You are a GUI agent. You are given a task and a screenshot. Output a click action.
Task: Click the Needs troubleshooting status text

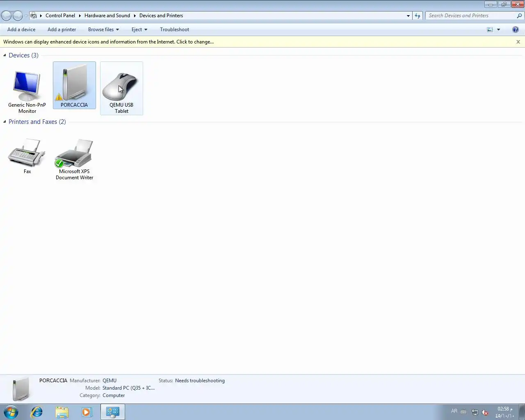200,381
